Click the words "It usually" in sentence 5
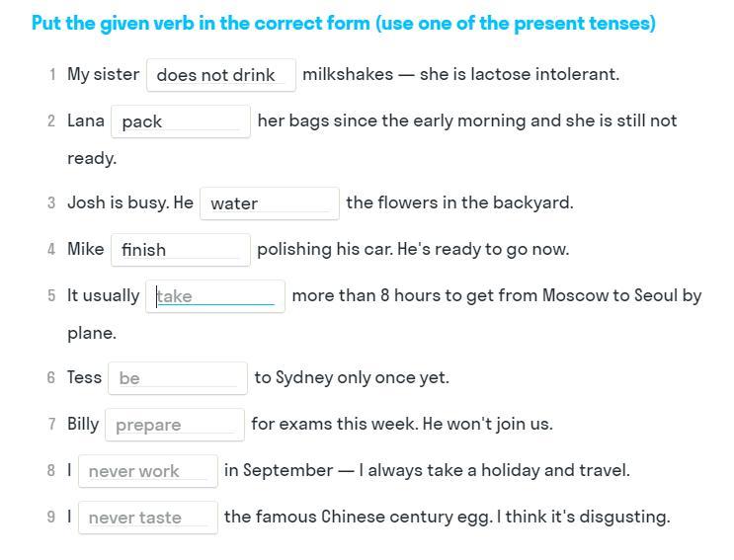 [103, 295]
